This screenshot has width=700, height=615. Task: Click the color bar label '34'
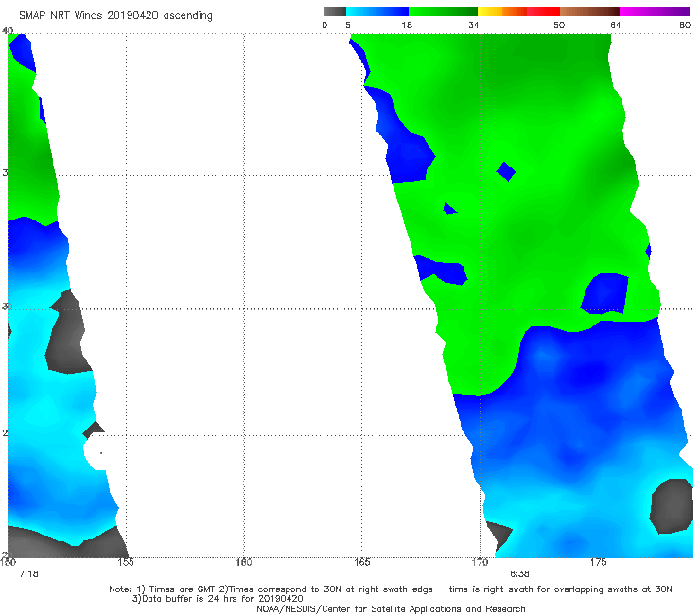(474, 25)
